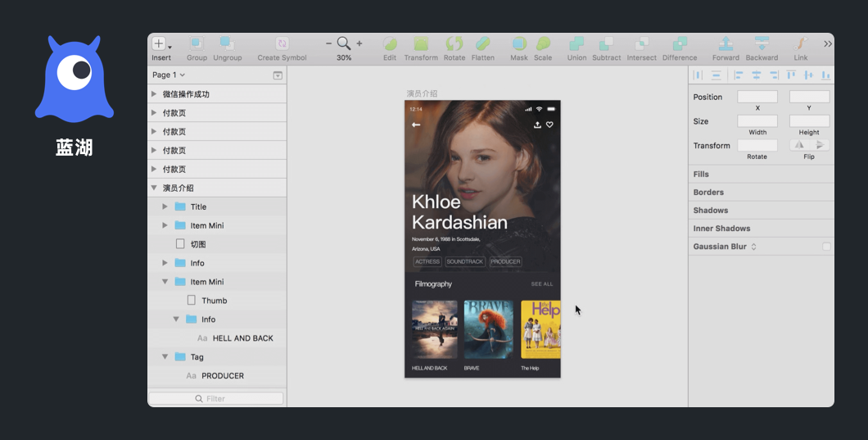This screenshot has height=440, width=868.
Task: Zoom out with the minus button
Action: click(329, 43)
